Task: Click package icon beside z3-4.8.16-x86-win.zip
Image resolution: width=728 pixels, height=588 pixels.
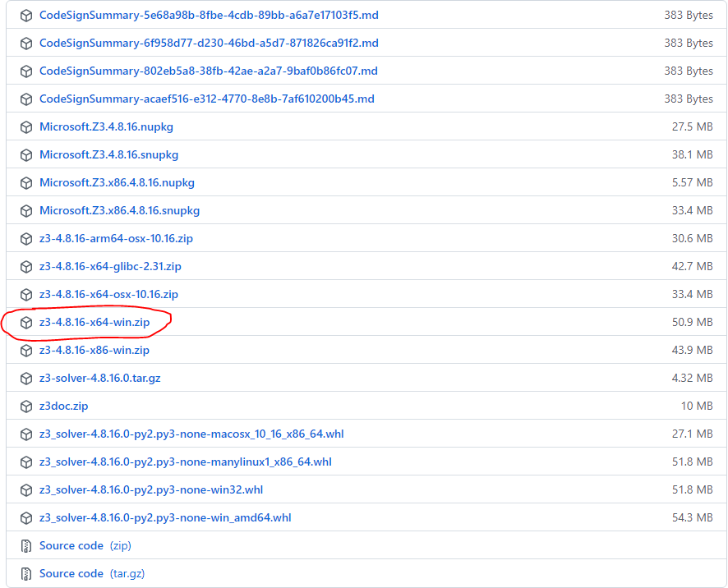Action: [x=26, y=351]
